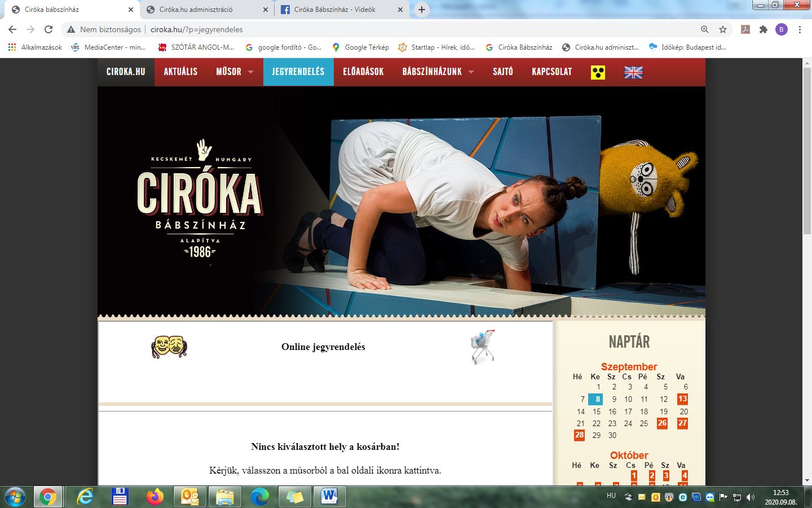
Task: Switch to the low-vision accessible version icon
Action: click(x=598, y=72)
